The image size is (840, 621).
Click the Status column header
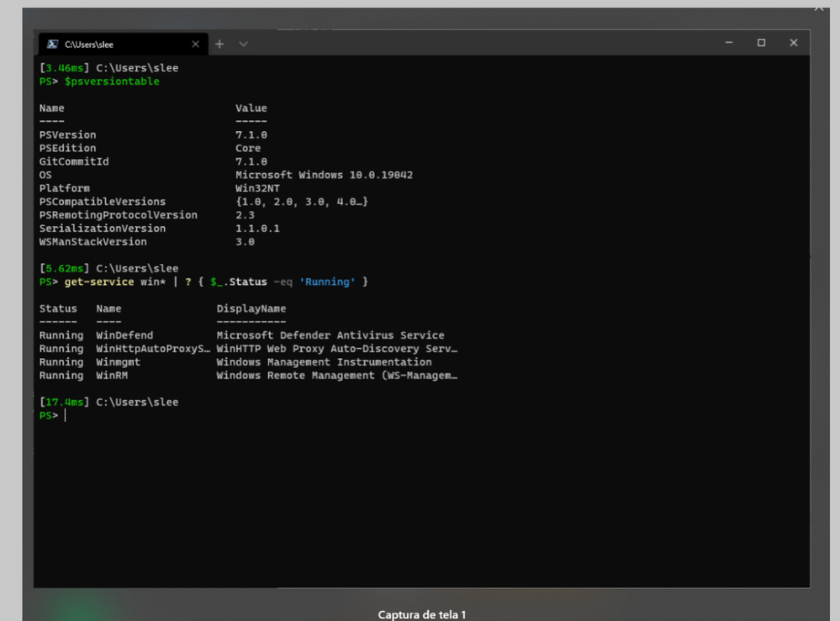[x=58, y=309]
